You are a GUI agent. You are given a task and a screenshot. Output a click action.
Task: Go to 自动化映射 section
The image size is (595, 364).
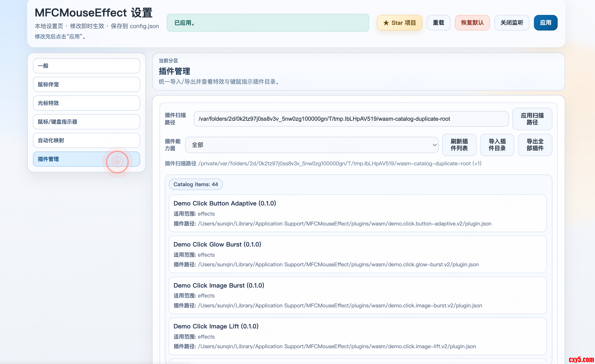tap(86, 140)
